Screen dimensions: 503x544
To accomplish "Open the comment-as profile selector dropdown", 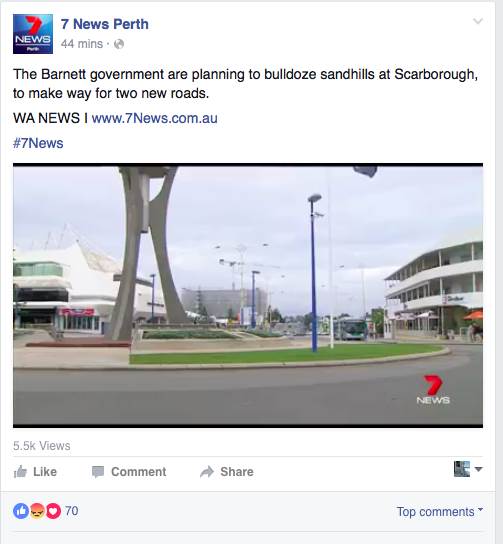I will [468, 469].
